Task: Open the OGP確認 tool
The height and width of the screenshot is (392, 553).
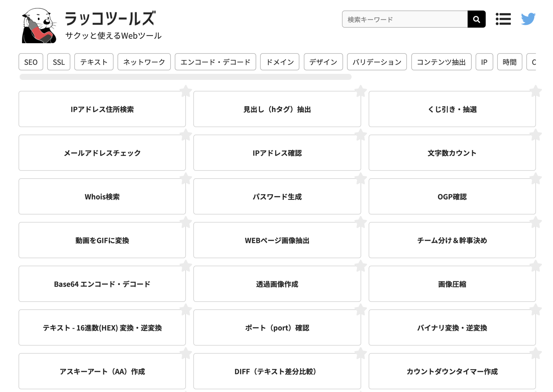Action: pyautogui.click(x=452, y=197)
